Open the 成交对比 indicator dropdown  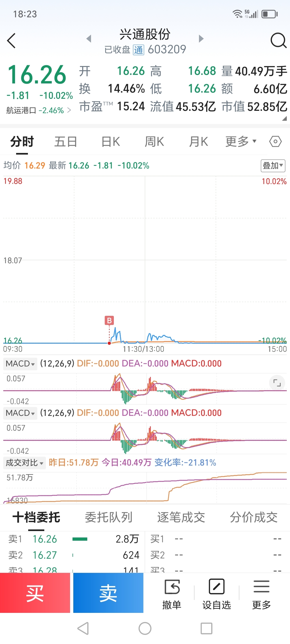[x=24, y=463]
